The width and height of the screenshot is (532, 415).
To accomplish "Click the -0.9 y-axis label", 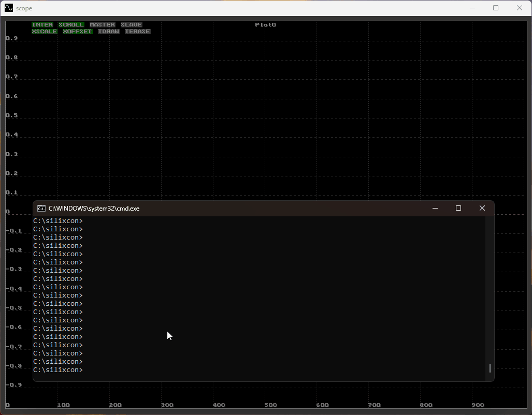I will pos(14,385).
